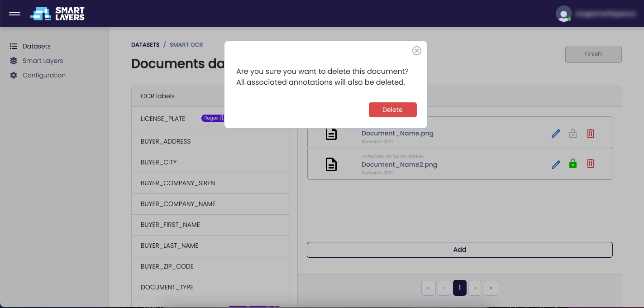Image resolution: width=644 pixels, height=308 pixels.
Task: Select page 1 in the pagination
Action: [x=459, y=288]
